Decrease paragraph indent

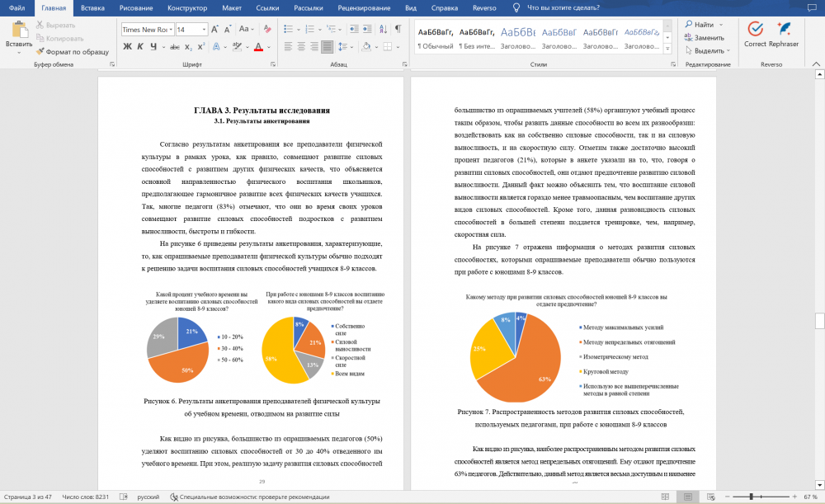point(354,30)
